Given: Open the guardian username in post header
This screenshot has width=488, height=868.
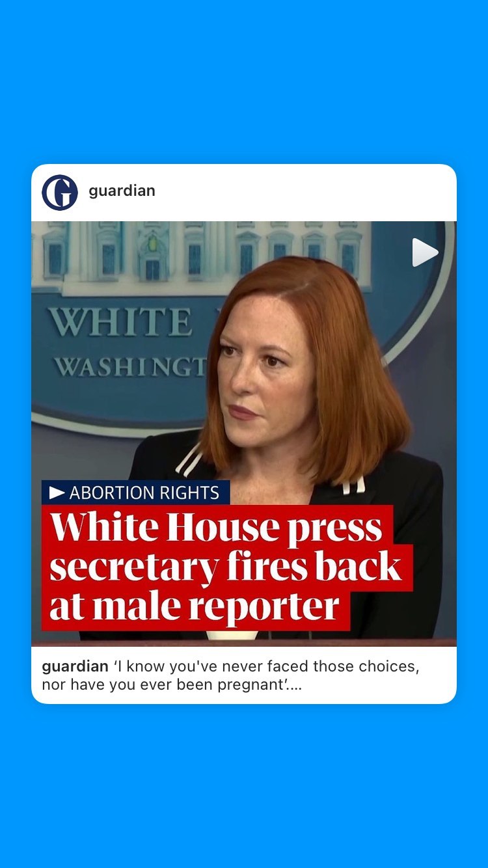Looking at the screenshot, I should tap(122, 191).
